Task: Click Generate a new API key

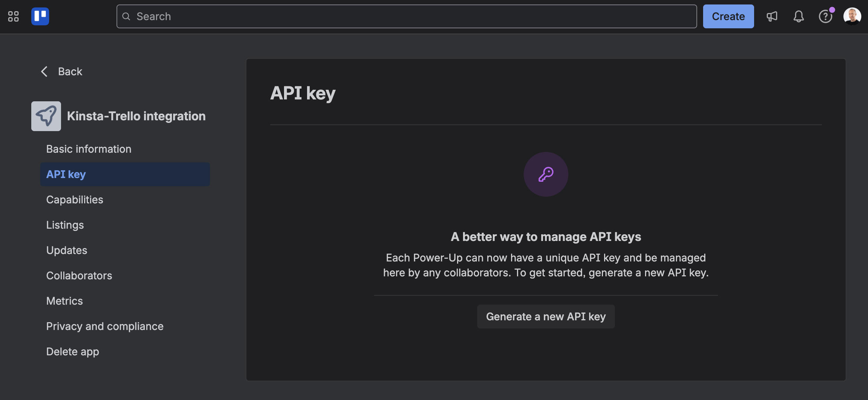Action: tap(546, 316)
